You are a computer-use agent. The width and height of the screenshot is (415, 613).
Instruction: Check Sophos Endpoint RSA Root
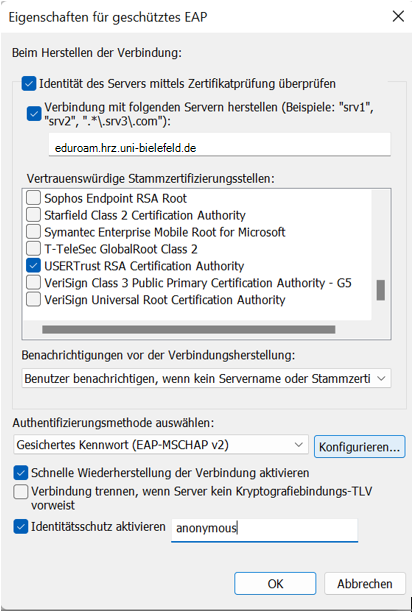coord(33,198)
